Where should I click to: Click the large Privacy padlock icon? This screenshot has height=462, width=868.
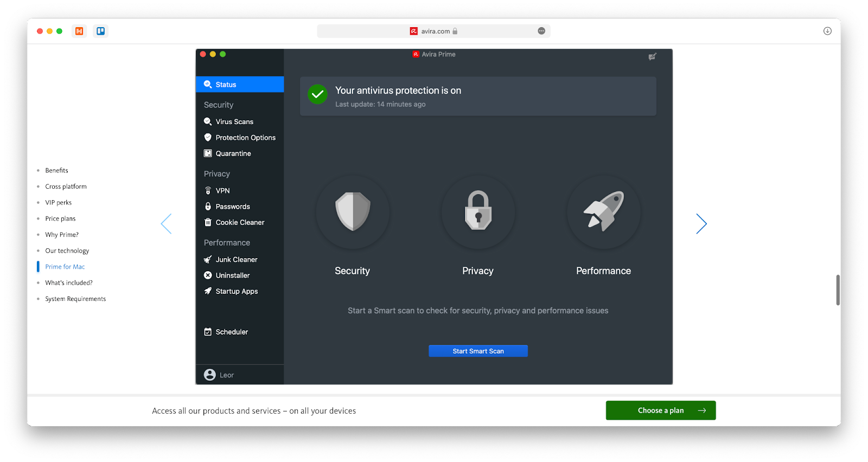click(x=478, y=210)
